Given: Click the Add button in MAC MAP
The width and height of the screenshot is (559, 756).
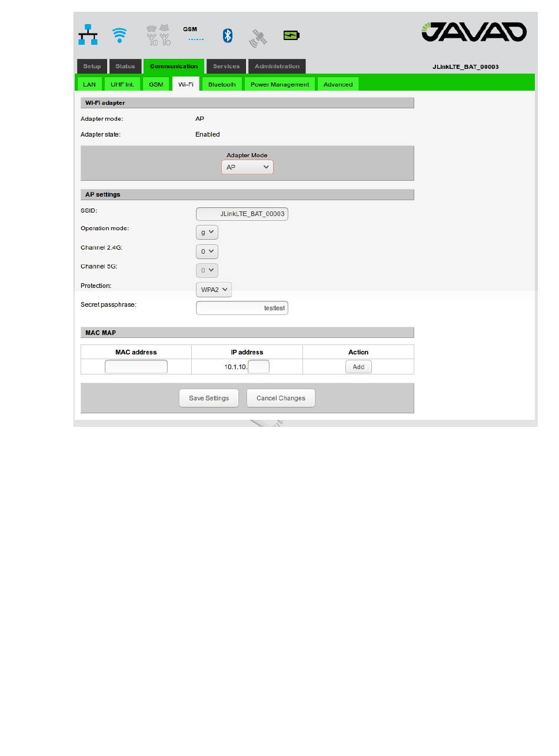Looking at the screenshot, I should point(358,367).
